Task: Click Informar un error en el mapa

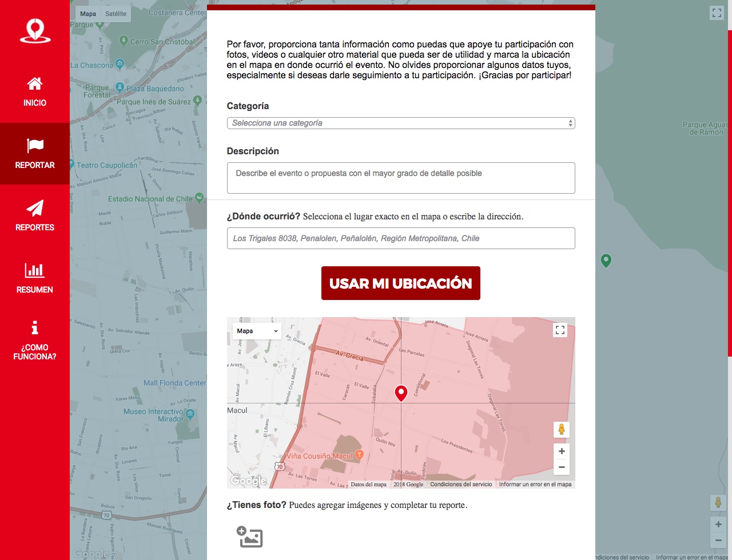Action: click(535, 485)
